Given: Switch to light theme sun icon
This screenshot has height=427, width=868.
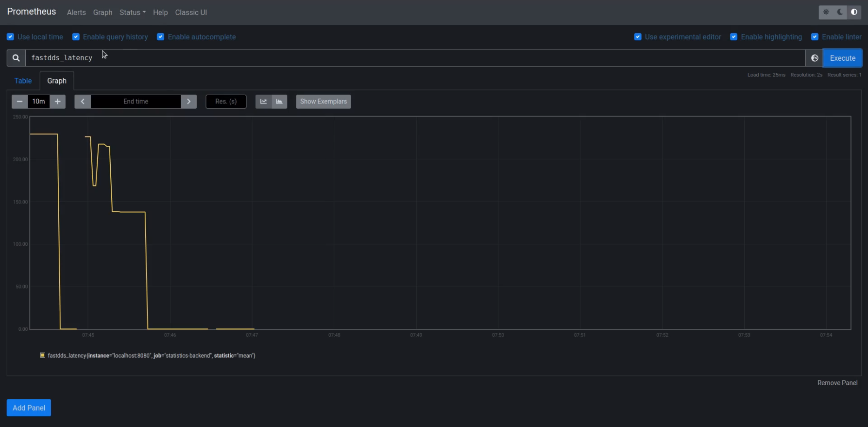Looking at the screenshot, I should coord(826,12).
